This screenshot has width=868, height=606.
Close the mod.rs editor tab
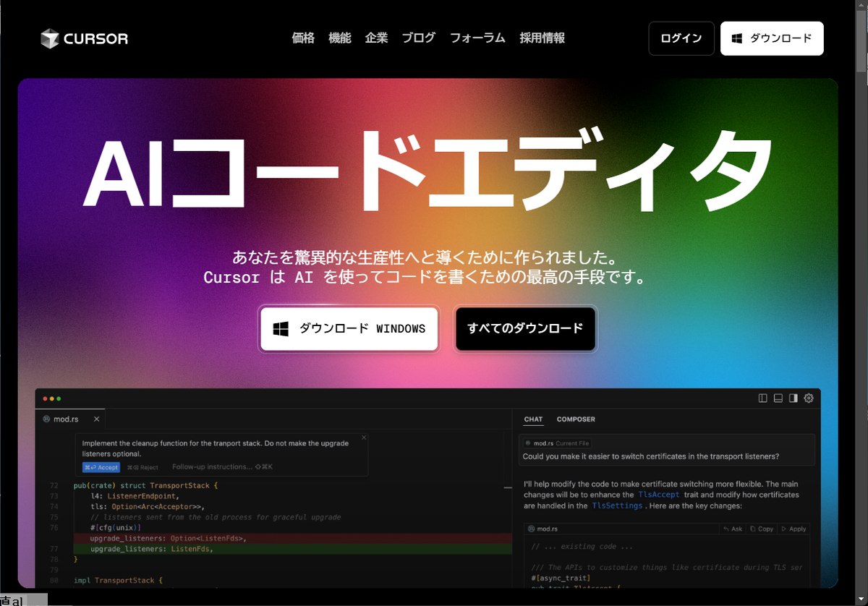click(96, 419)
